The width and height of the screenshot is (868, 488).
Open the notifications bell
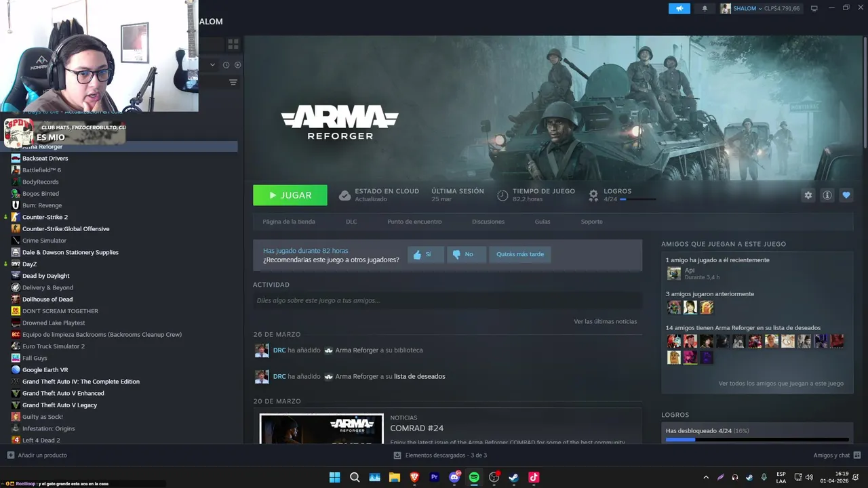tap(704, 9)
